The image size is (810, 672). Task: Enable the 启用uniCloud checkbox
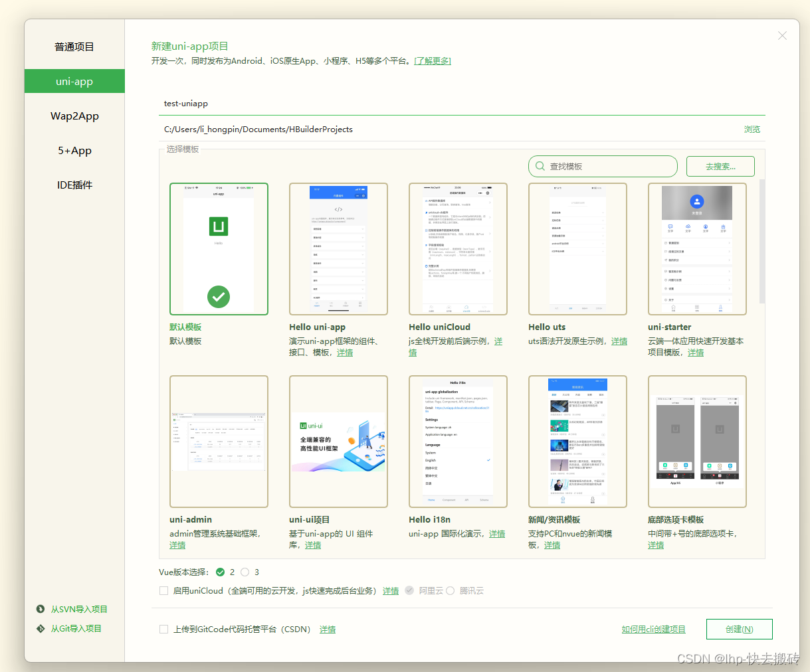click(163, 590)
